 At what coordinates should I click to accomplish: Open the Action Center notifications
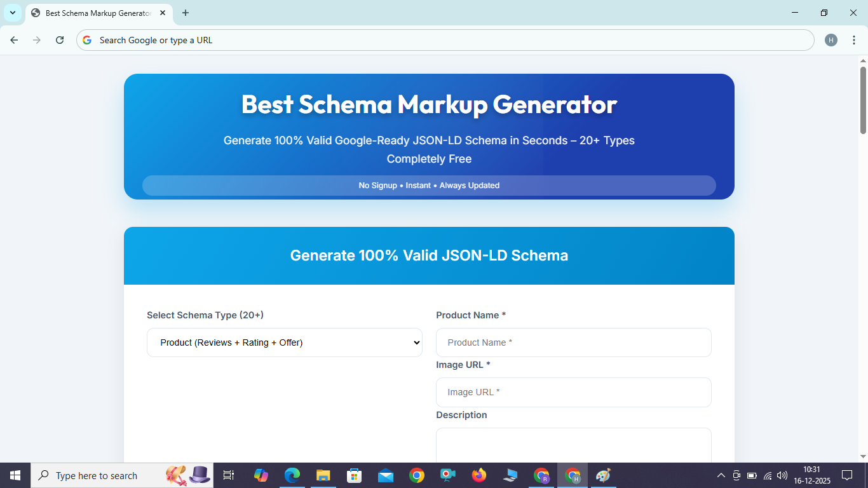point(847,475)
